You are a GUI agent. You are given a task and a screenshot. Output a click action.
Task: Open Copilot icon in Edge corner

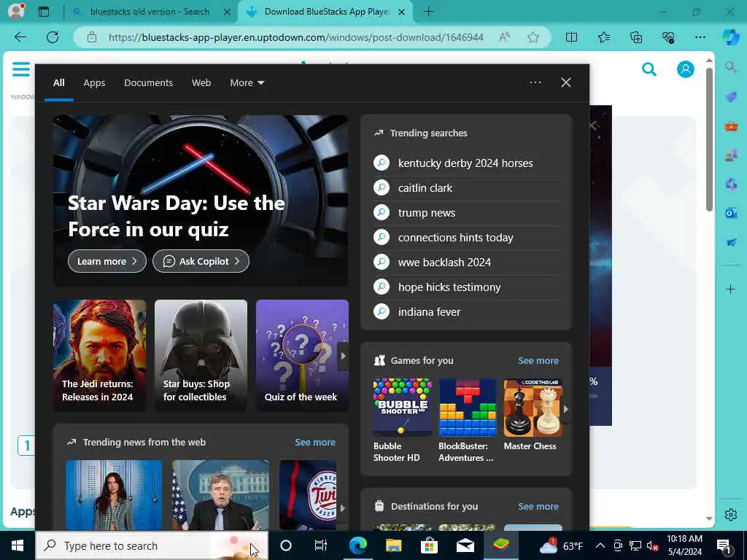731,37
